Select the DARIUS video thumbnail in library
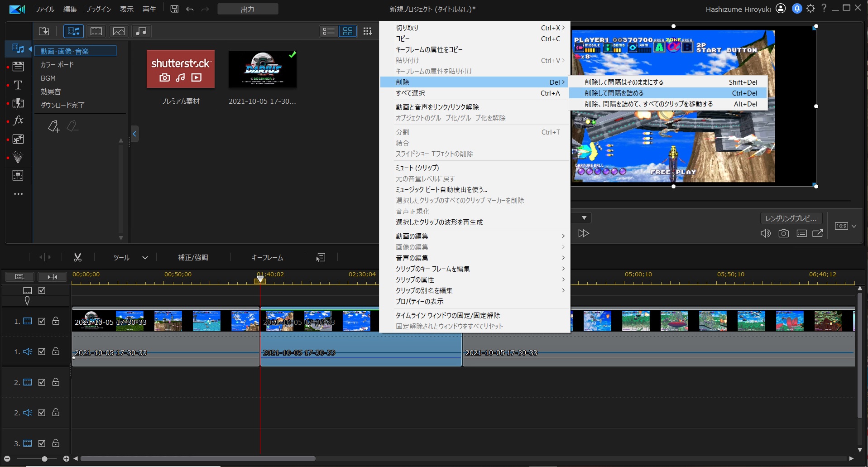Viewport: 868px width, 467px height. coord(263,69)
